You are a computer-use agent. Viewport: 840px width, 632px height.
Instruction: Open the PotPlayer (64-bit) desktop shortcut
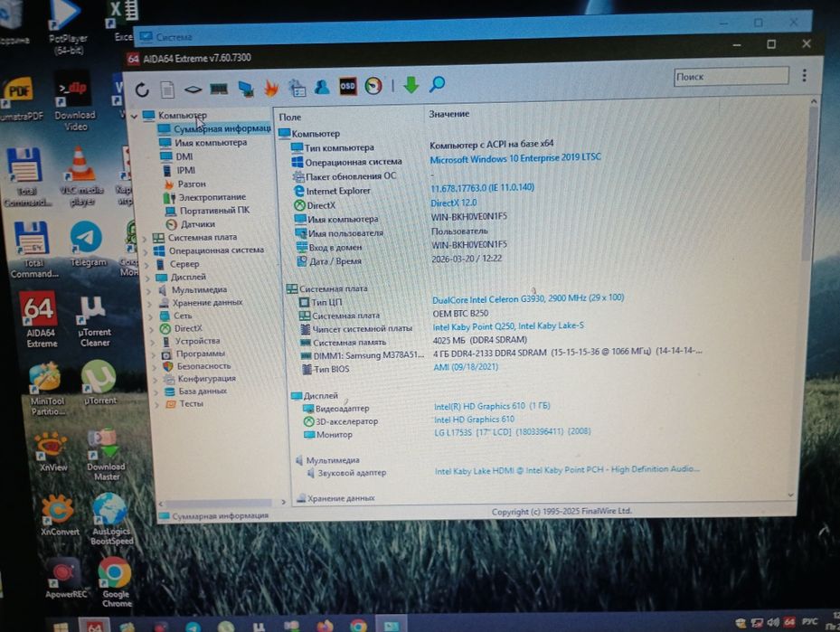68,27
